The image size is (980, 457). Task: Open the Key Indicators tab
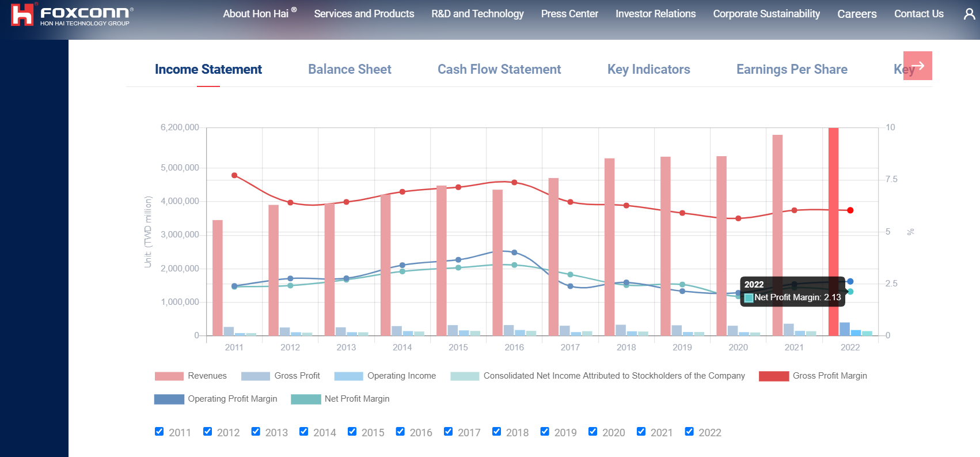pos(649,69)
